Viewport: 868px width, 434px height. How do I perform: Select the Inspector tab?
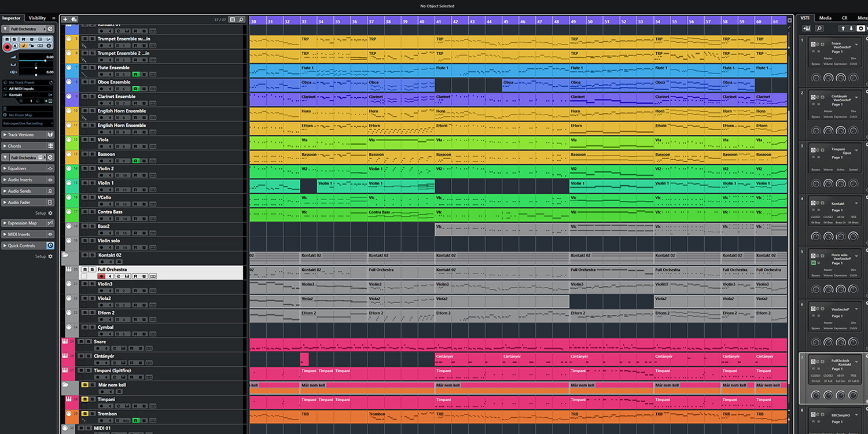pos(12,18)
